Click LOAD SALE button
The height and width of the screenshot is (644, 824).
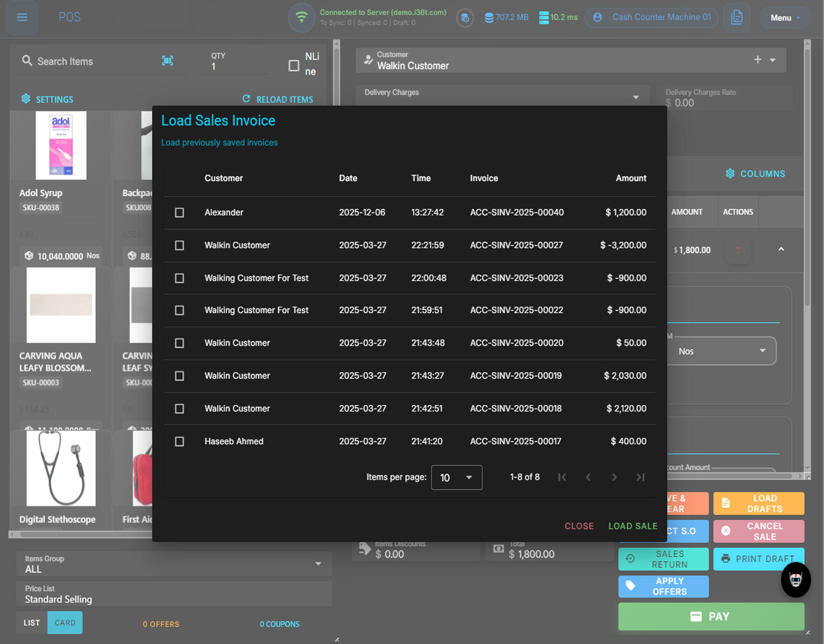coord(632,526)
